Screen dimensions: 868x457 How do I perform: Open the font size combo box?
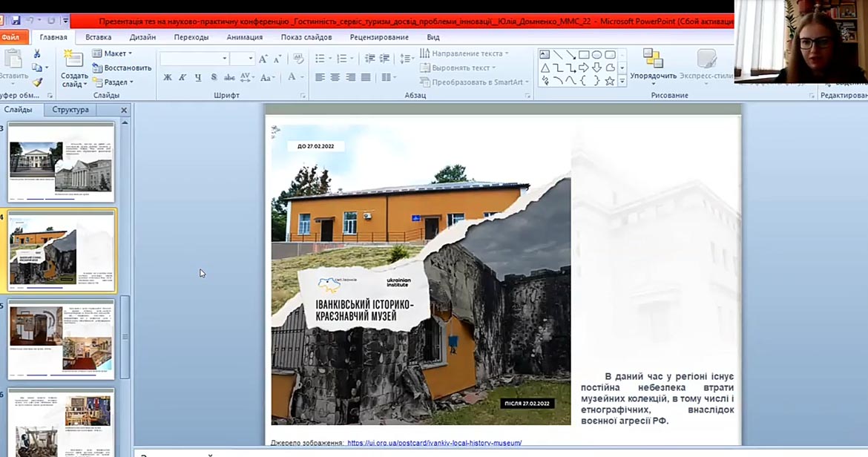(242, 59)
